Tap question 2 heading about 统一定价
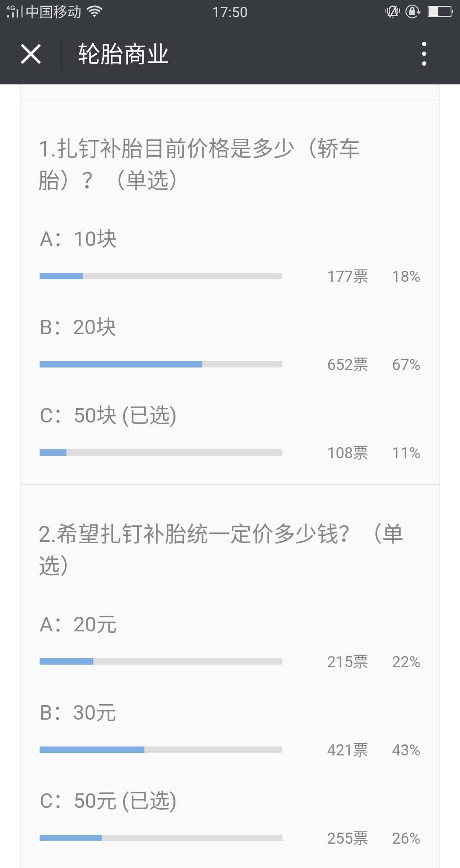Viewport: 460px width, 868px height. 221,550
